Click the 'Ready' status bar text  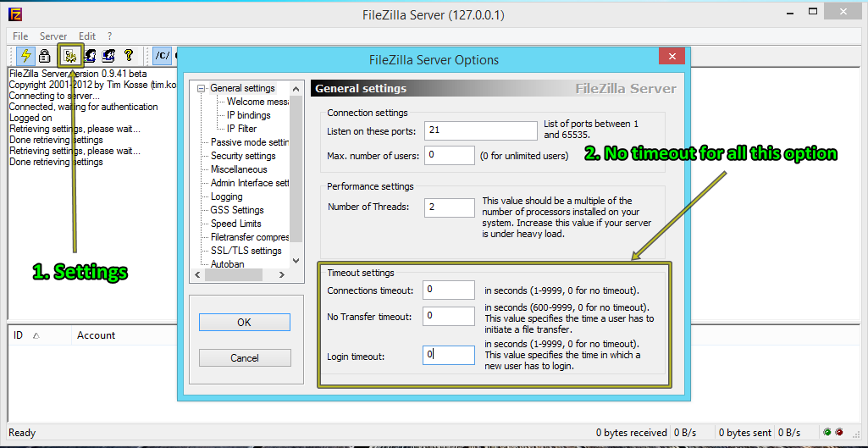[x=22, y=433]
